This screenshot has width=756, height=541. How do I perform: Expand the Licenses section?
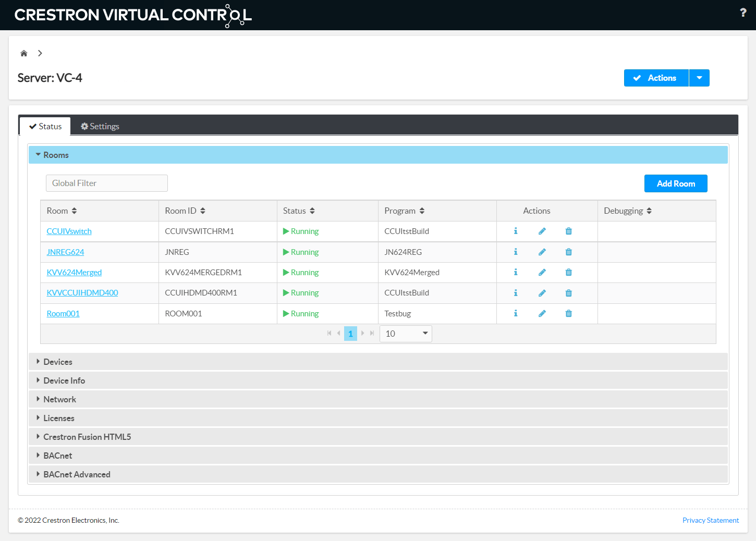378,418
